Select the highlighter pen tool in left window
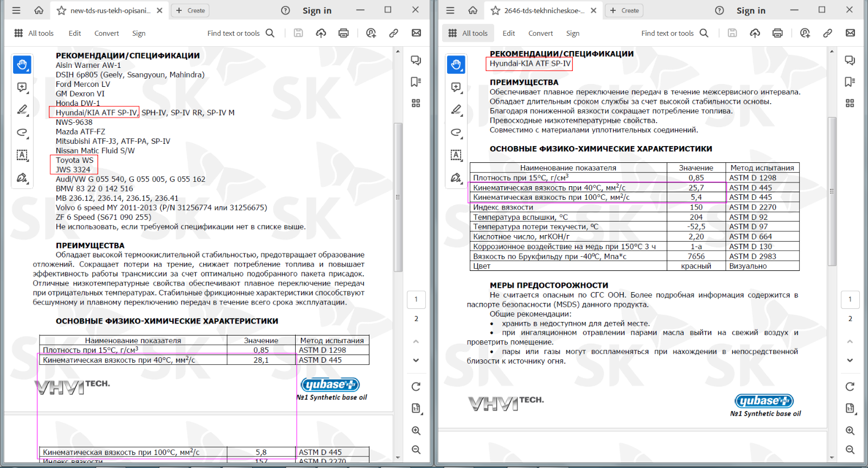Image resolution: width=868 pixels, height=468 pixels. click(x=22, y=110)
